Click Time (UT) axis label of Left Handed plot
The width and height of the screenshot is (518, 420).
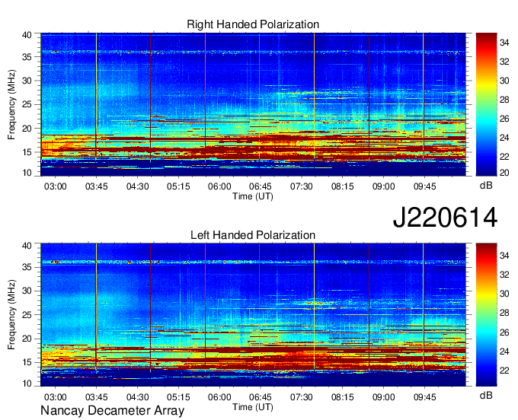[253, 407]
